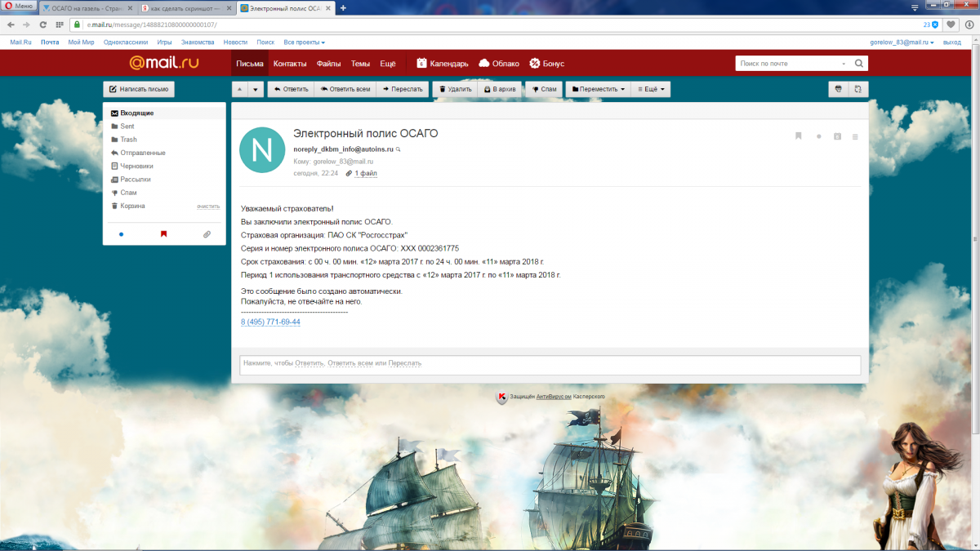Filter messages with attachments using the paperclip icon
This screenshot has width=980, height=551.
(207, 234)
